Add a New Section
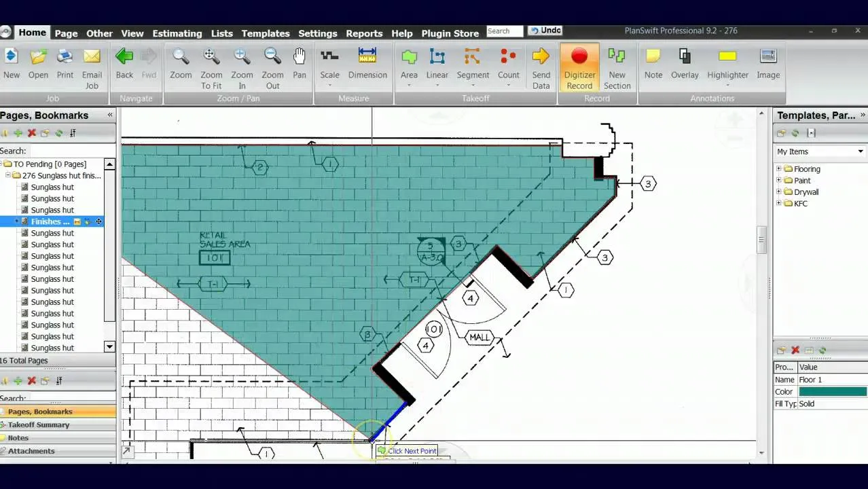The image size is (868, 489). pyautogui.click(x=617, y=69)
